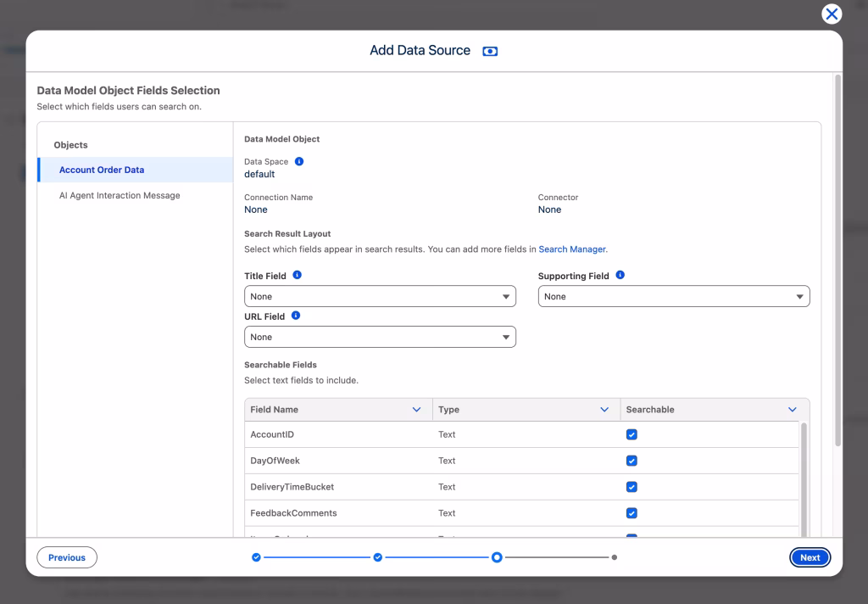Click the Data Space value 'default'
868x604 pixels.
point(259,174)
